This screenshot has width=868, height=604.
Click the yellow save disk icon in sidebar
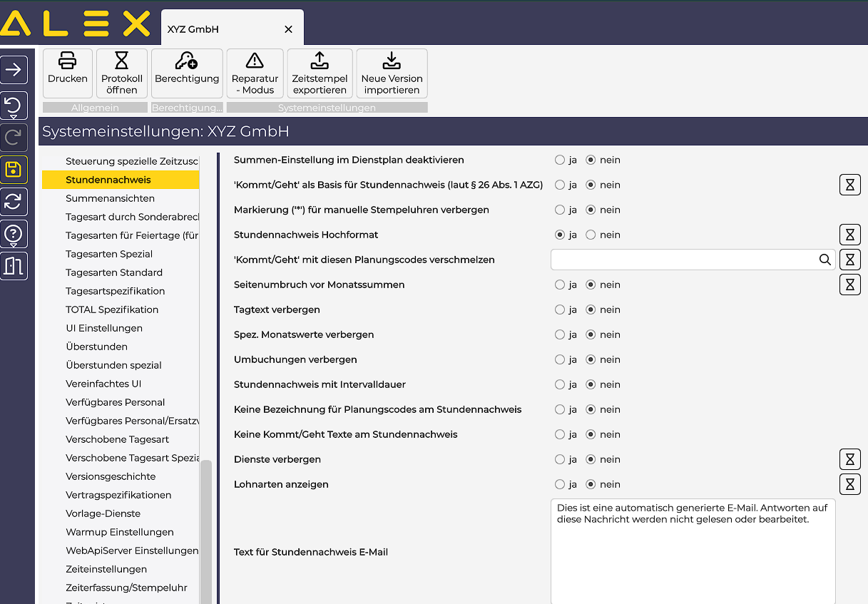tap(14, 170)
